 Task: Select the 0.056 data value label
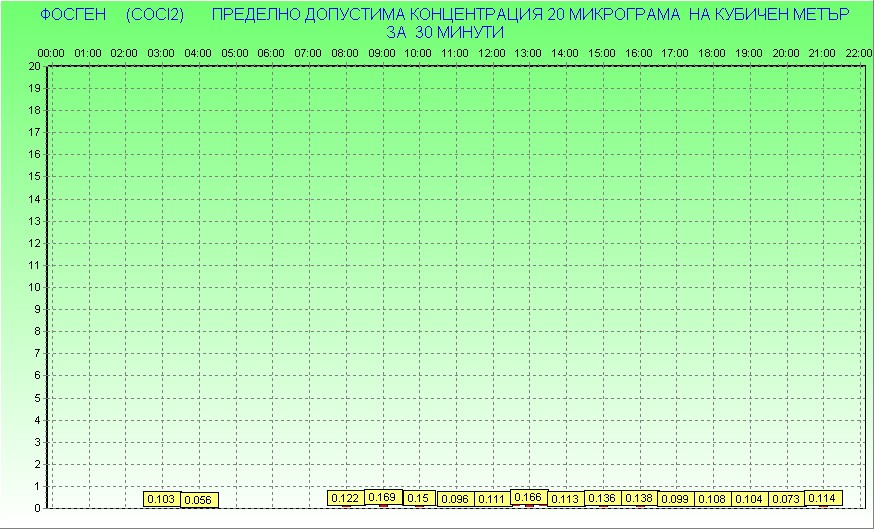click(198, 500)
